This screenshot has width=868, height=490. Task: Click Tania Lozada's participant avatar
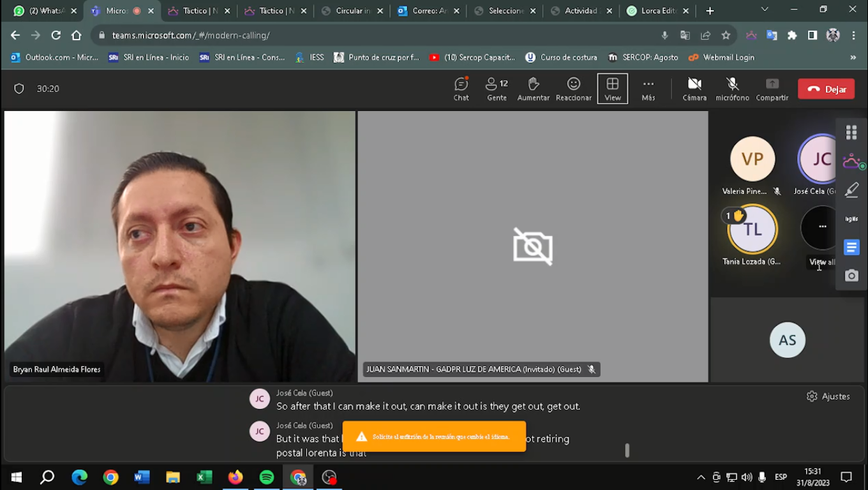point(752,230)
